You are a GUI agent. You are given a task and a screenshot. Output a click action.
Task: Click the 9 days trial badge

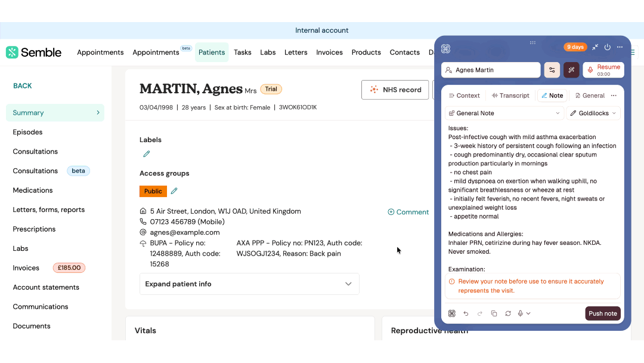coord(575,47)
